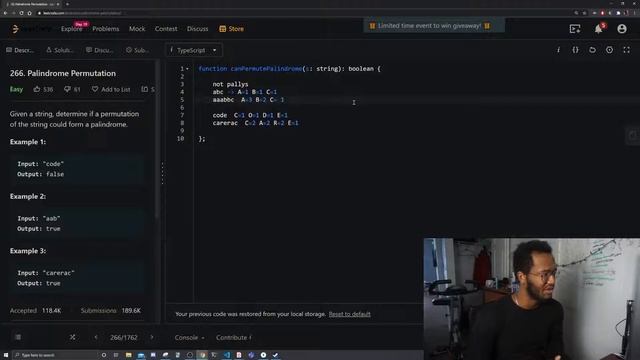Open the Problems page
Viewport: 640px width, 360px height.
click(x=106, y=29)
